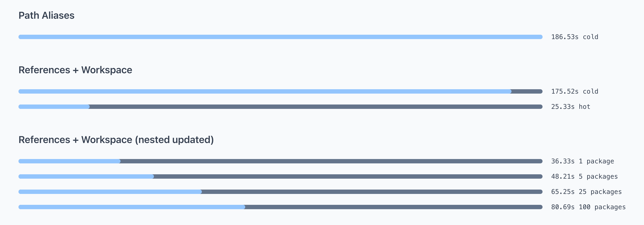Click the Path Aliases cold timing bar

(280, 37)
